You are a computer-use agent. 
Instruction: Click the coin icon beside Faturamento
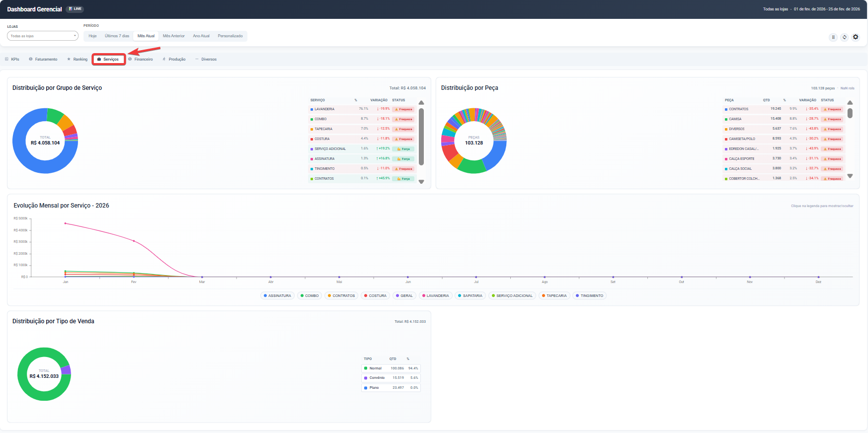tap(31, 59)
